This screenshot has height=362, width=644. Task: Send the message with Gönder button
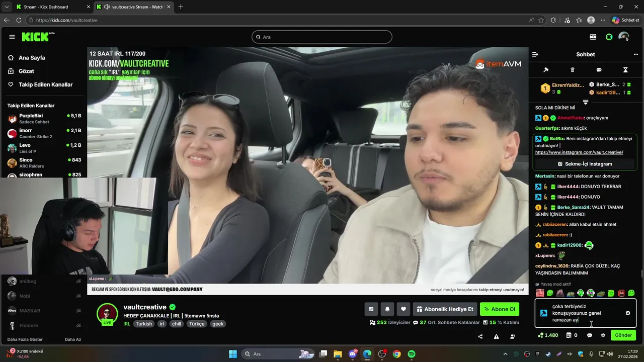(623, 335)
